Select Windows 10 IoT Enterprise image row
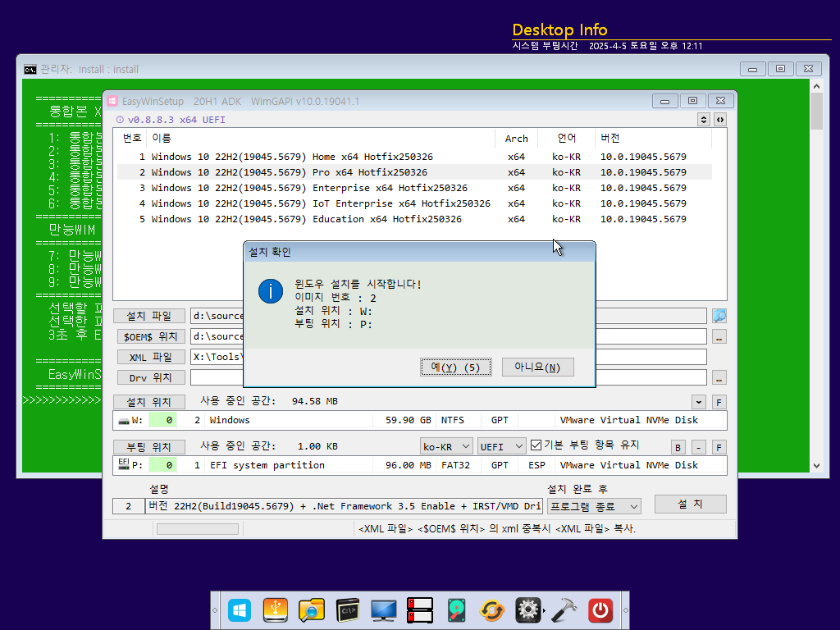Screen dimensions: 840x630 tap(414, 203)
